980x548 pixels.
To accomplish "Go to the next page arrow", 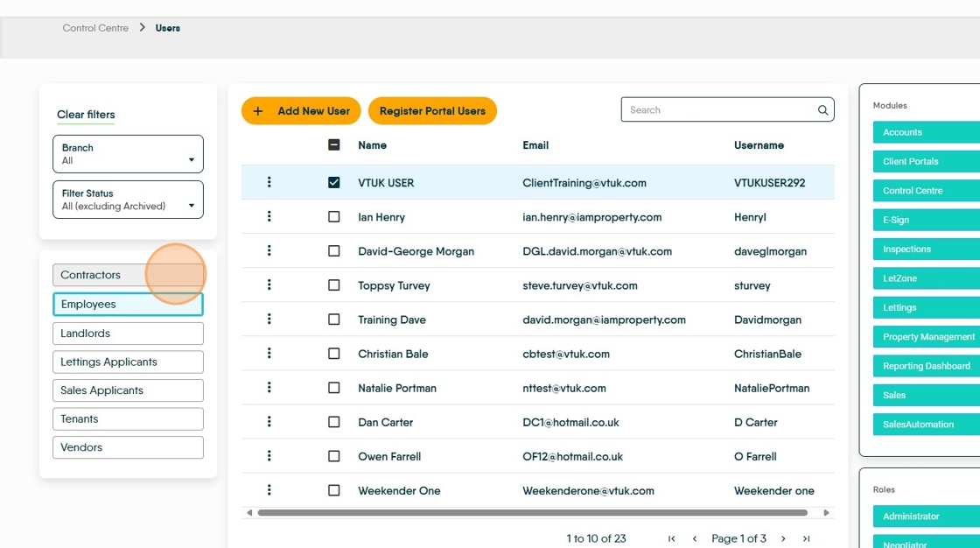I will pos(783,538).
